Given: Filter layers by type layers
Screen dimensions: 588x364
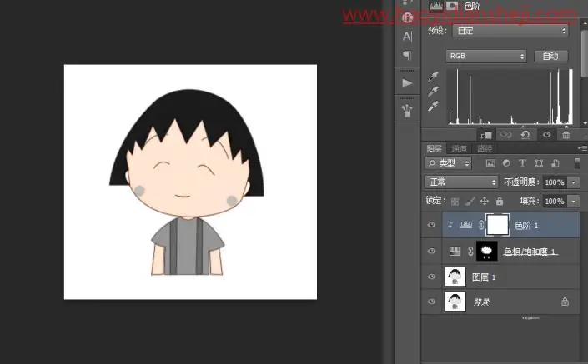Looking at the screenshot, I should pos(522,163).
